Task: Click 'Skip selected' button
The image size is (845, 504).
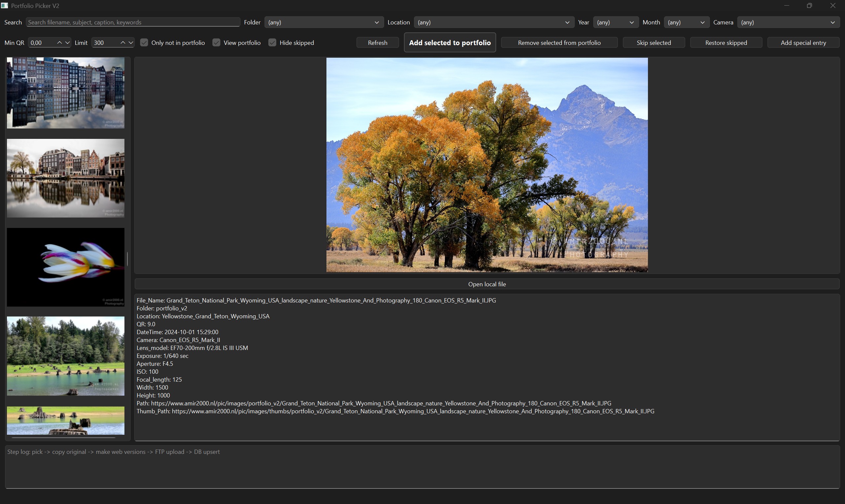Action: [653, 43]
